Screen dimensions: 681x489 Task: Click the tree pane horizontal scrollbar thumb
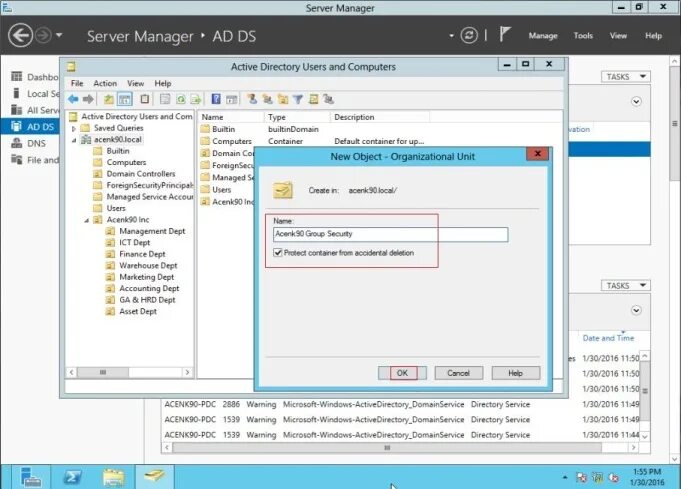point(103,373)
